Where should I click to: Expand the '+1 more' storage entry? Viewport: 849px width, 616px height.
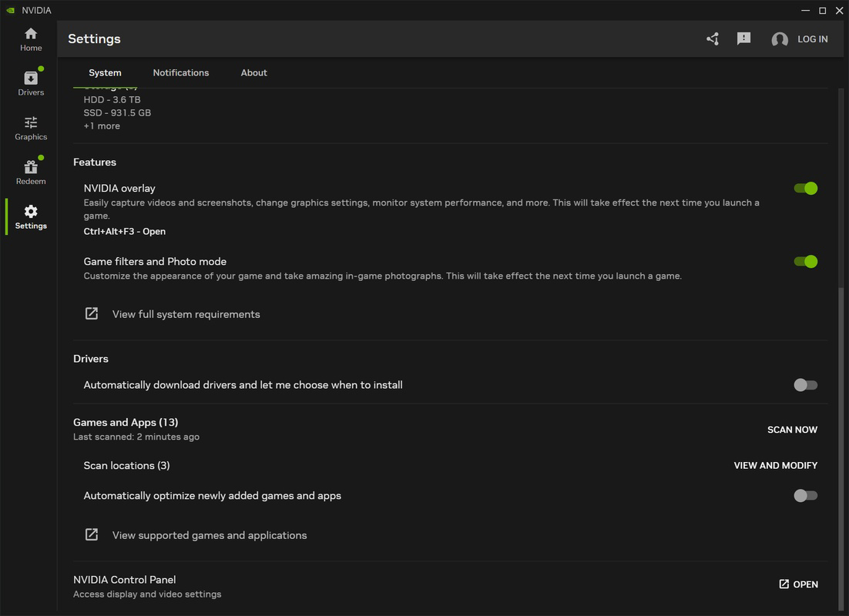point(102,126)
